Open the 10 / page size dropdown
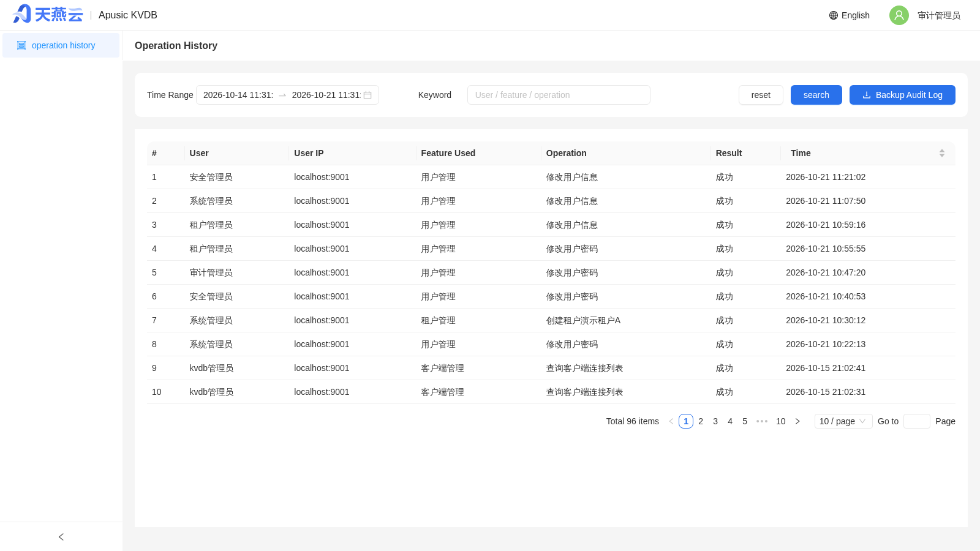The width and height of the screenshot is (980, 551). coord(843,421)
